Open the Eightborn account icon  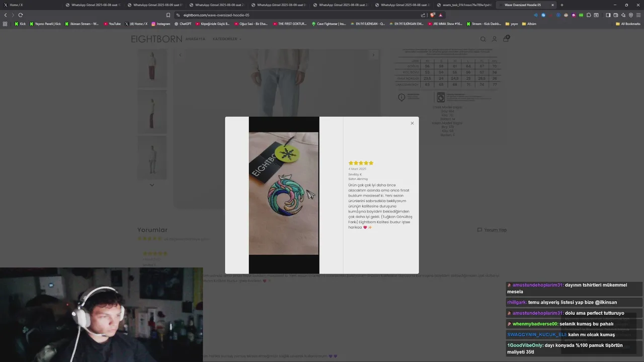tap(495, 39)
